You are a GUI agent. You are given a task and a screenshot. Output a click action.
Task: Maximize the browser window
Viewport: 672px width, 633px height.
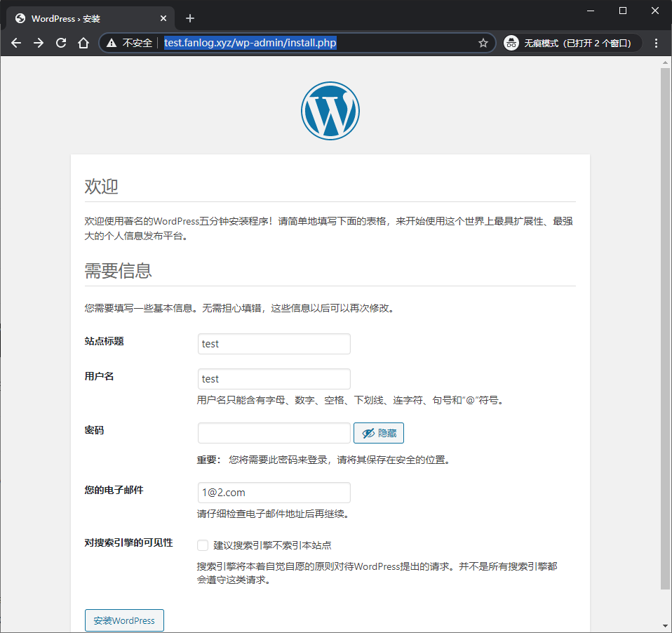coord(623,11)
